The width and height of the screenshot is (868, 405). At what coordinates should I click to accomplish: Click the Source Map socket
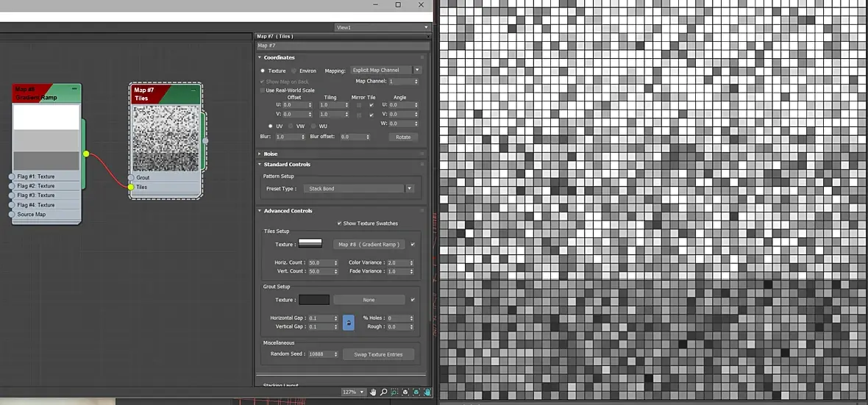tap(12, 214)
